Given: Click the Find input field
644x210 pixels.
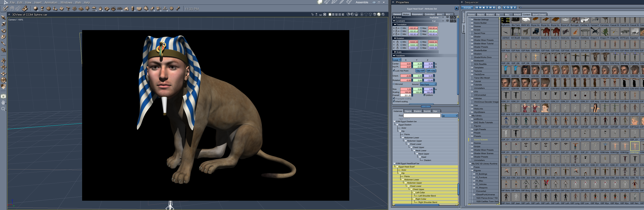Looking at the screenshot, I should click(x=422, y=116).
